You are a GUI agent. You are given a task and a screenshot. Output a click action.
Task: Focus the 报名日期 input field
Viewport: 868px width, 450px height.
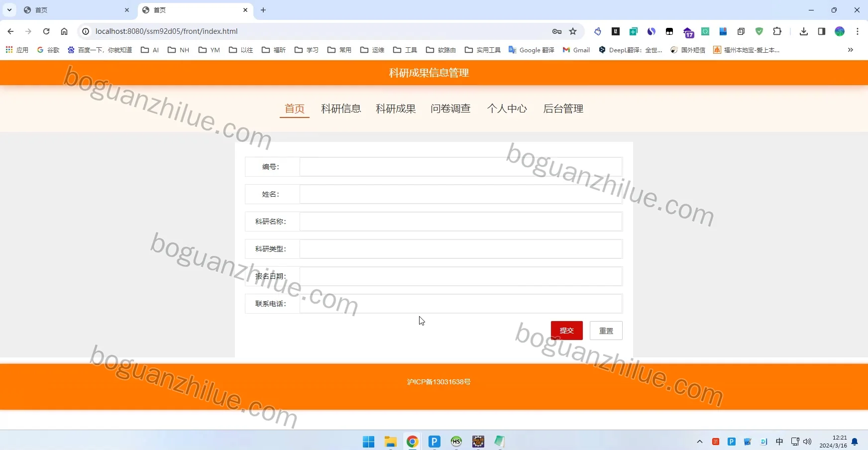click(x=461, y=276)
